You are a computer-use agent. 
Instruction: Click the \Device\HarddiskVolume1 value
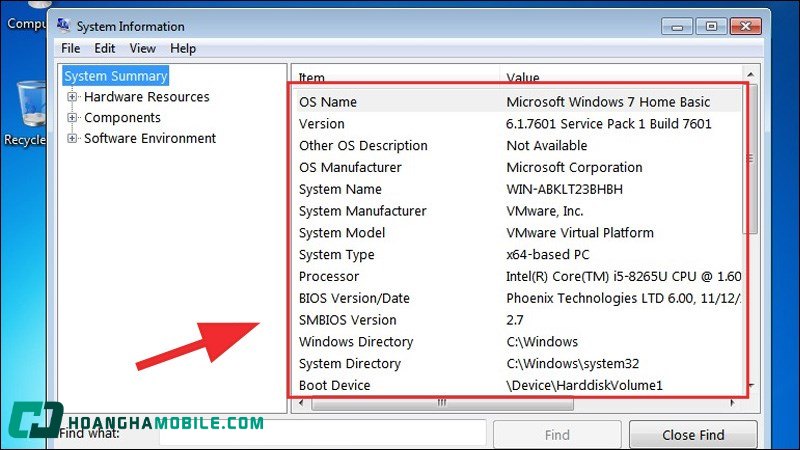coord(584,385)
